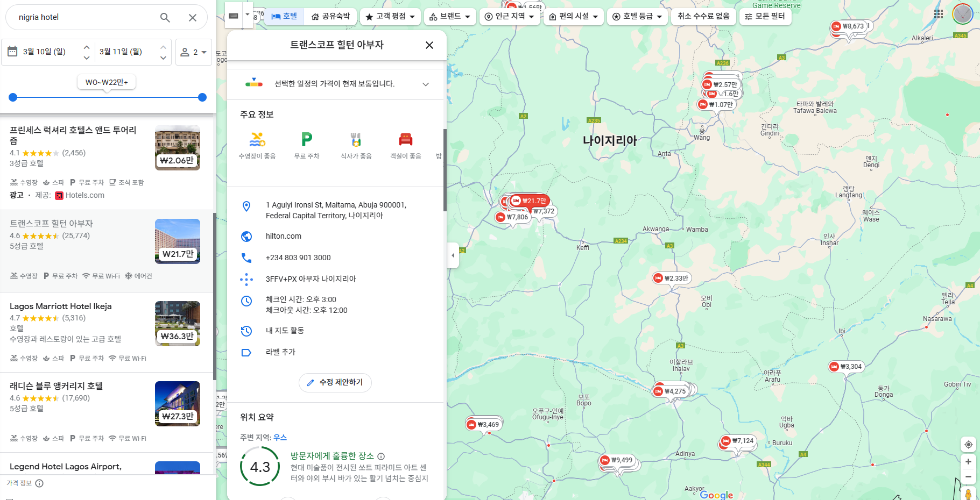This screenshot has height=500, width=980.
Task: Advance check-out date with up arrow
Action: tap(163, 47)
